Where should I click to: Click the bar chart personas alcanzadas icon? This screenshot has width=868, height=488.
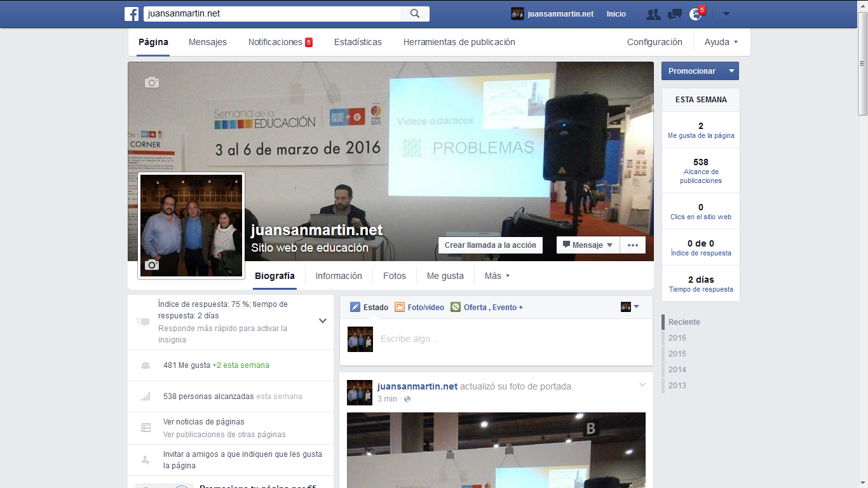[146, 396]
